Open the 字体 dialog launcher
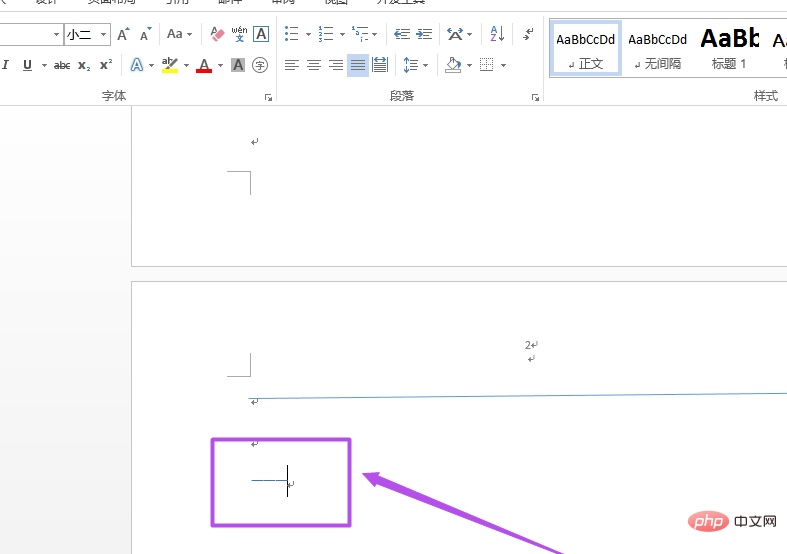Viewport: 787px width, 554px height. point(268,97)
